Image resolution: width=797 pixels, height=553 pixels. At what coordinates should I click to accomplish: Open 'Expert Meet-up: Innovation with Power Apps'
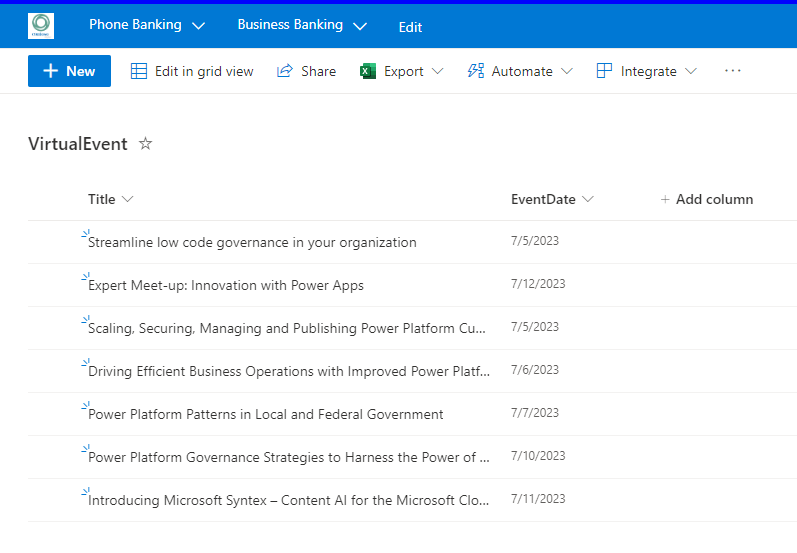[226, 285]
